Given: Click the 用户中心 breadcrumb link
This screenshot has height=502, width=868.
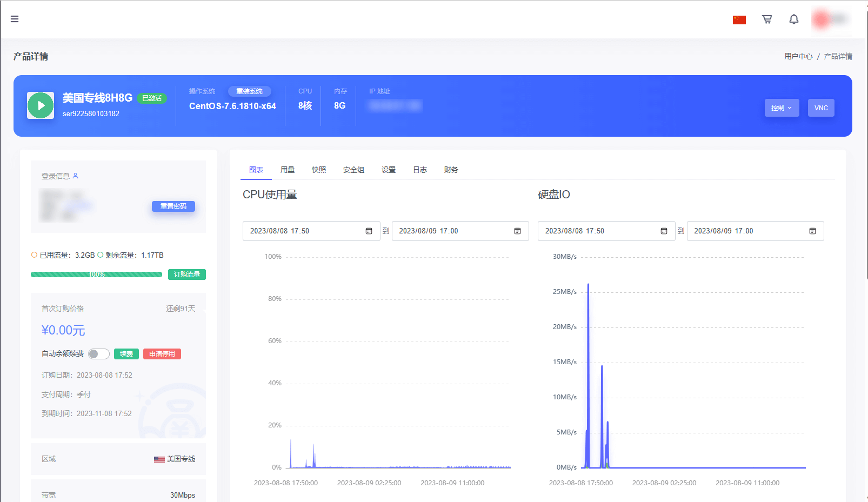Looking at the screenshot, I should (x=798, y=56).
